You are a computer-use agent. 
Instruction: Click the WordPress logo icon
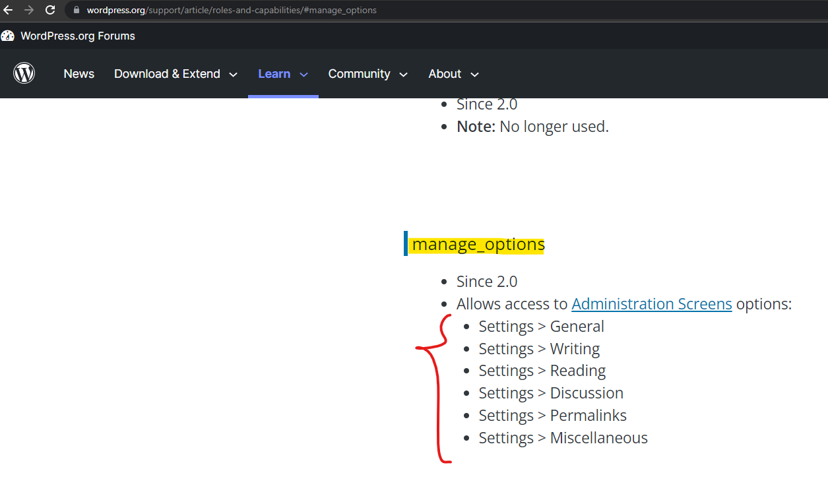(x=24, y=73)
